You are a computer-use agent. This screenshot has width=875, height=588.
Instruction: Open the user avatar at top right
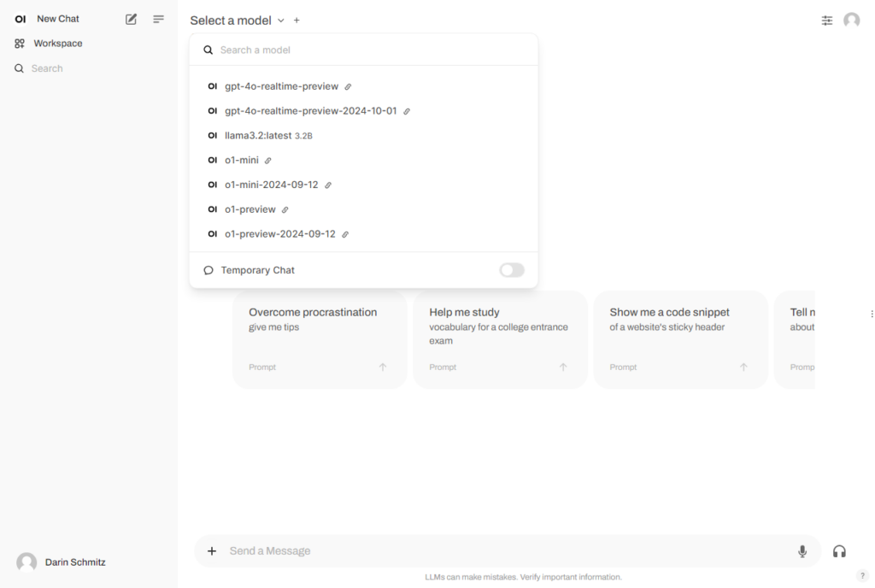pos(852,20)
